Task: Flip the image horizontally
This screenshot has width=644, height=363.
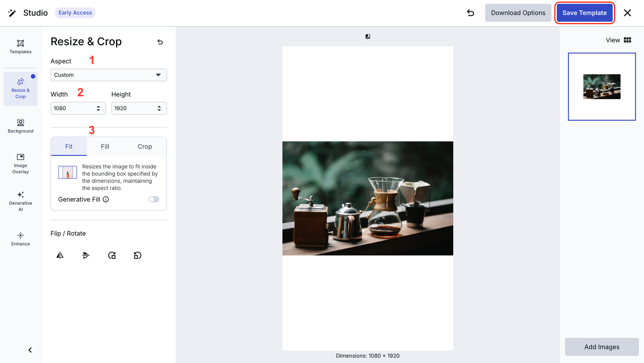Action: [60, 255]
